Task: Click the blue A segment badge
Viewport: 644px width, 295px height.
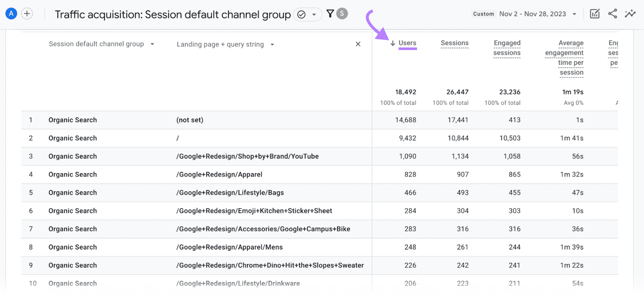Action: coord(11,14)
